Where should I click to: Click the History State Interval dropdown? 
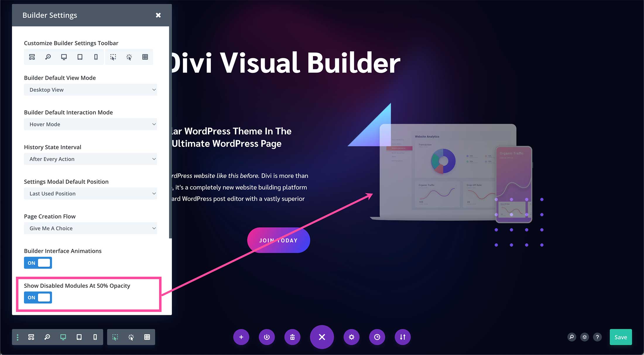click(x=90, y=159)
